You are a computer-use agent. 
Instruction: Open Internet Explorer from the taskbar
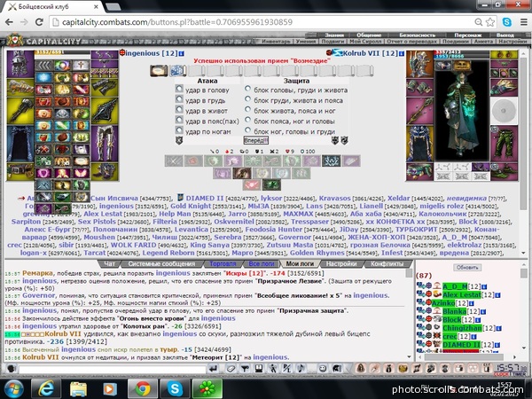pos(46,388)
